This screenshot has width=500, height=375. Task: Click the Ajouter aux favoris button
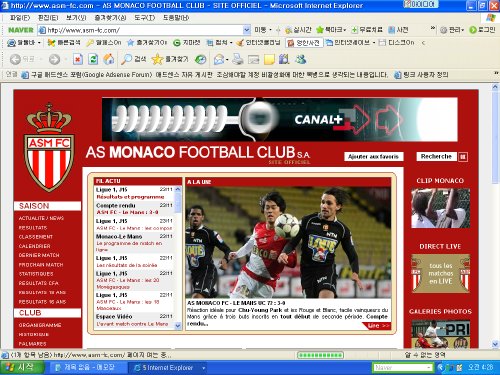coord(373,156)
